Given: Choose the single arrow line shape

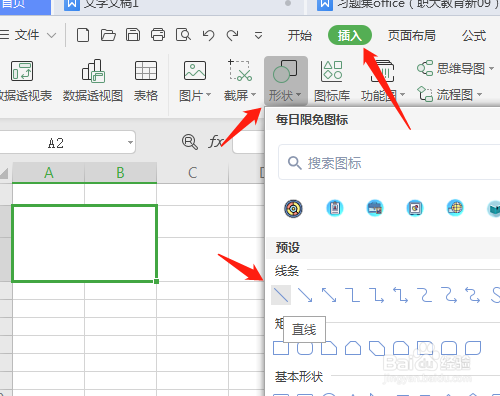Looking at the screenshot, I should click(x=305, y=295).
